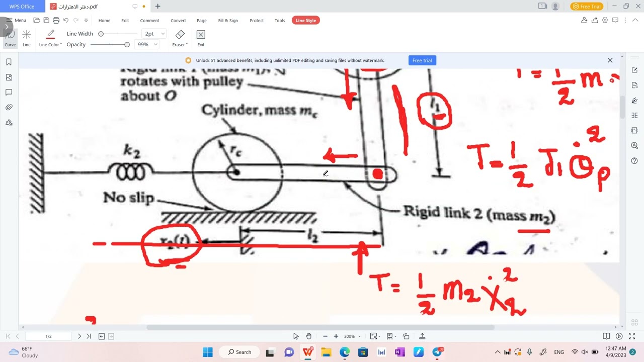Select the Curve drawing tool
Viewport: 644px width, 362px height.
[x=10, y=38]
